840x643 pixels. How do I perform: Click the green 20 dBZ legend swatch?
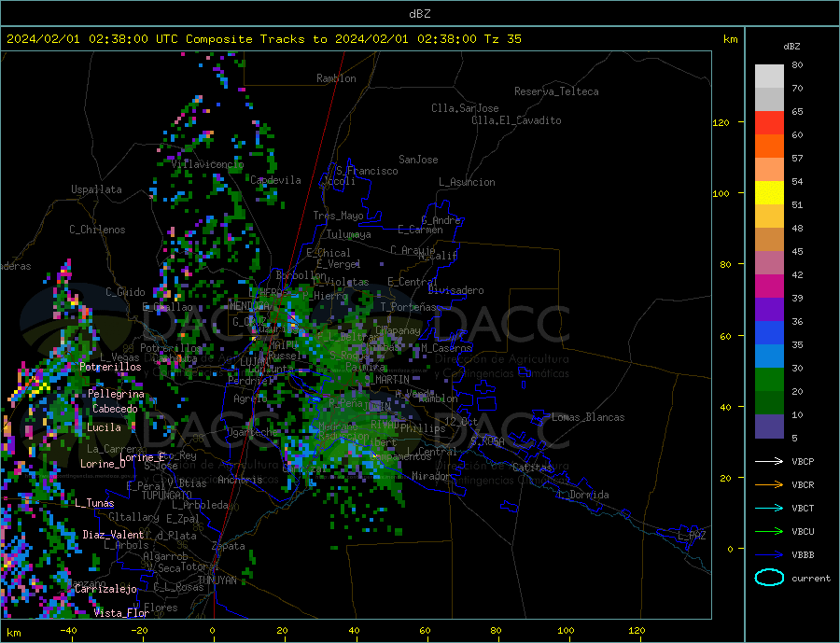(769, 380)
